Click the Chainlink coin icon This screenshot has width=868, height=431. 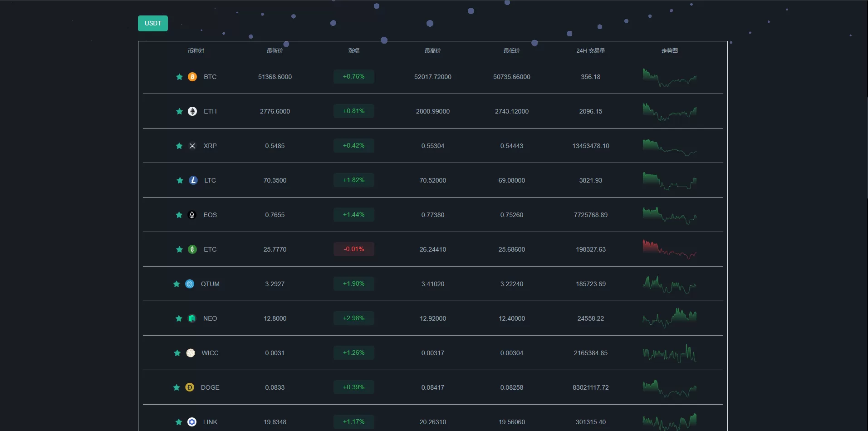[x=192, y=422]
